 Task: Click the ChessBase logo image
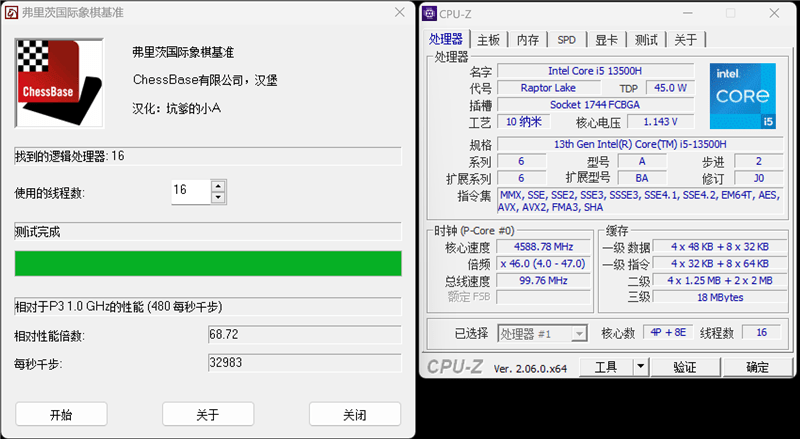pyautogui.click(x=59, y=83)
